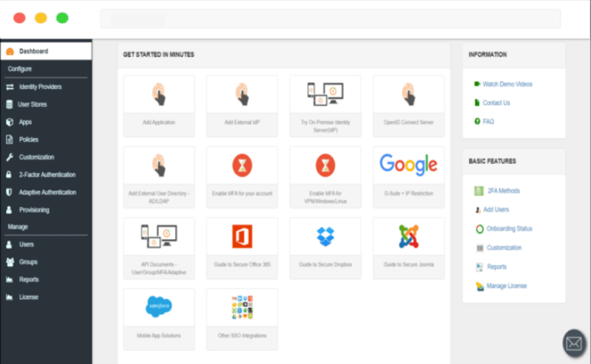Click the License icon in sidebar
This screenshot has width=591, height=364.
(x=10, y=297)
